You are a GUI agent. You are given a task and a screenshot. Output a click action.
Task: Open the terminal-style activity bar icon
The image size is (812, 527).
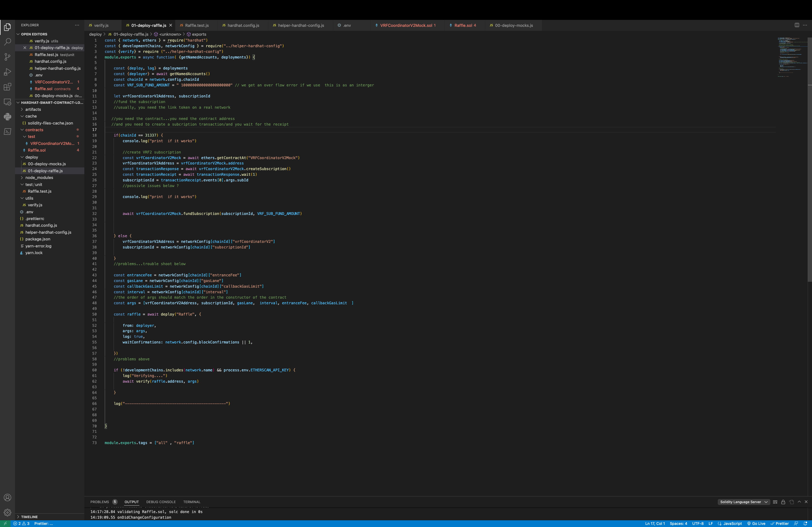(x=7, y=131)
